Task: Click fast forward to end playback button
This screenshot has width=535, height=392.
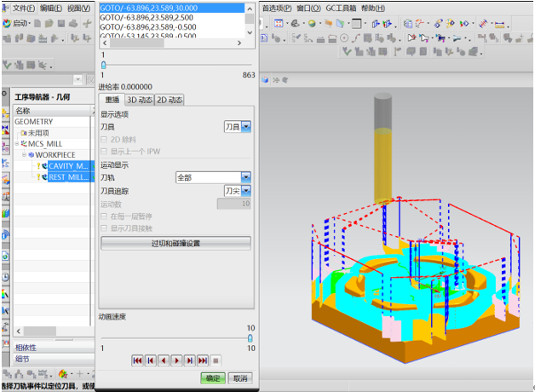Action: [x=203, y=360]
